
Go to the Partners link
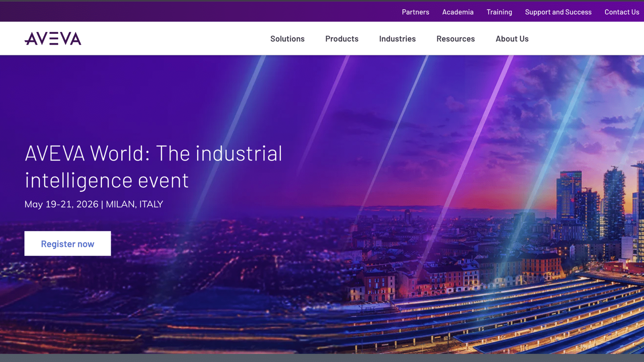(x=416, y=12)
